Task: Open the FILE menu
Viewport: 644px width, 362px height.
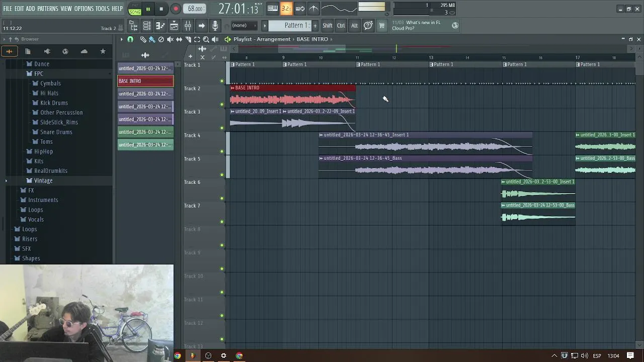Action: pos(8,9)
